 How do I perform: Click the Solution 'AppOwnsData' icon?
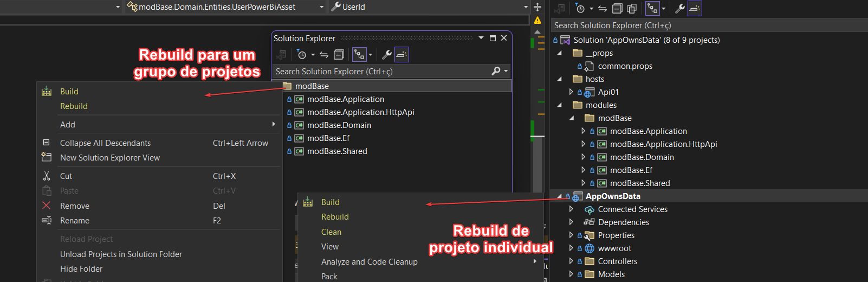coord(565,40)
